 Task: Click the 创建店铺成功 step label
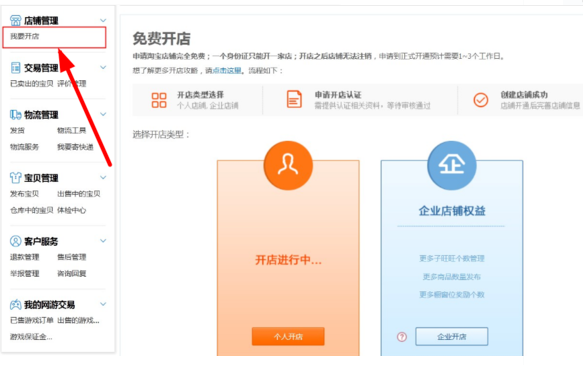tap(524, 95)
